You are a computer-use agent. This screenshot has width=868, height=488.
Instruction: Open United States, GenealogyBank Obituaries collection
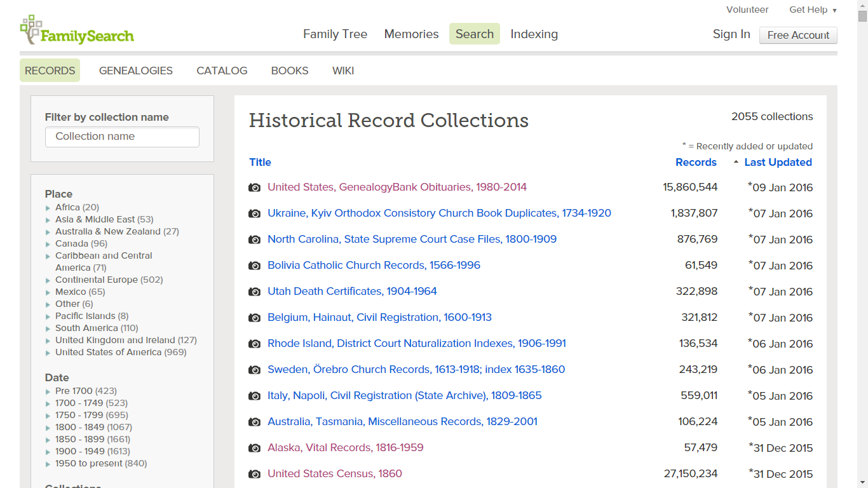397,187
